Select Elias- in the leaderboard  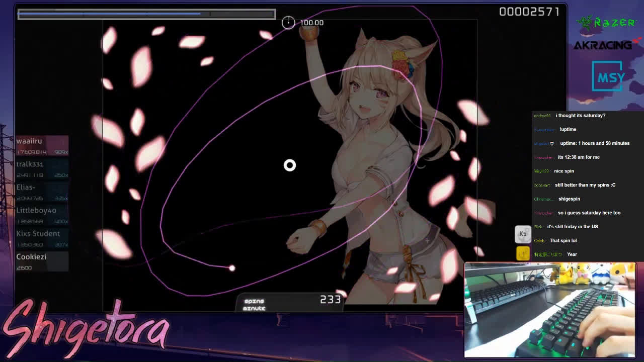point(42,192)
